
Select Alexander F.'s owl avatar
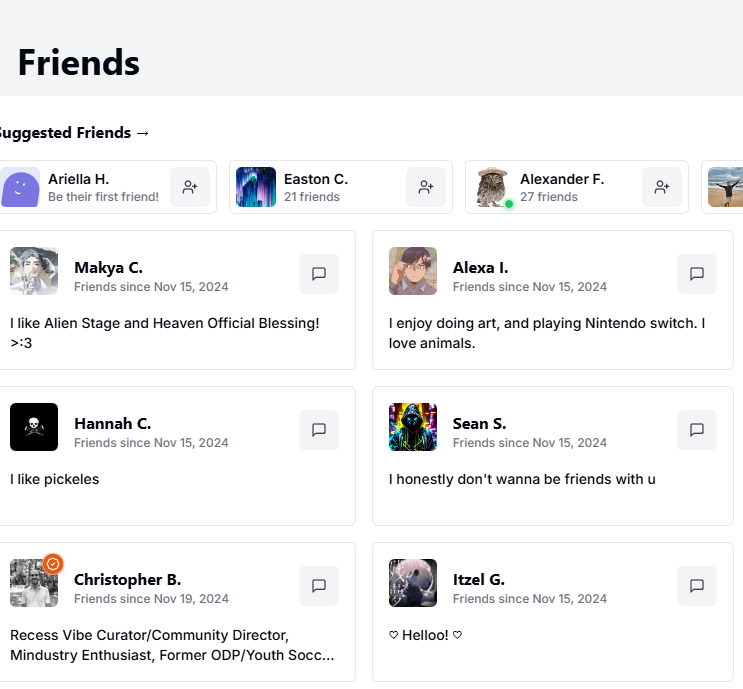click(x=491, y=187)
